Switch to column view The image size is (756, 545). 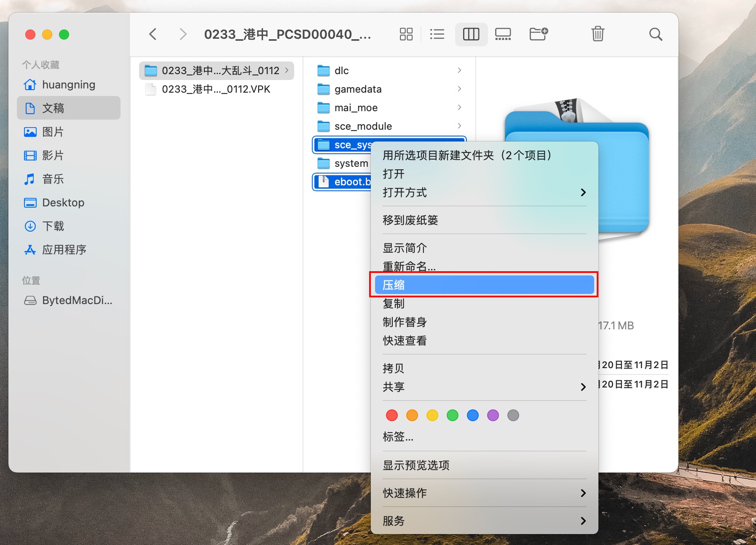point(471,34)
